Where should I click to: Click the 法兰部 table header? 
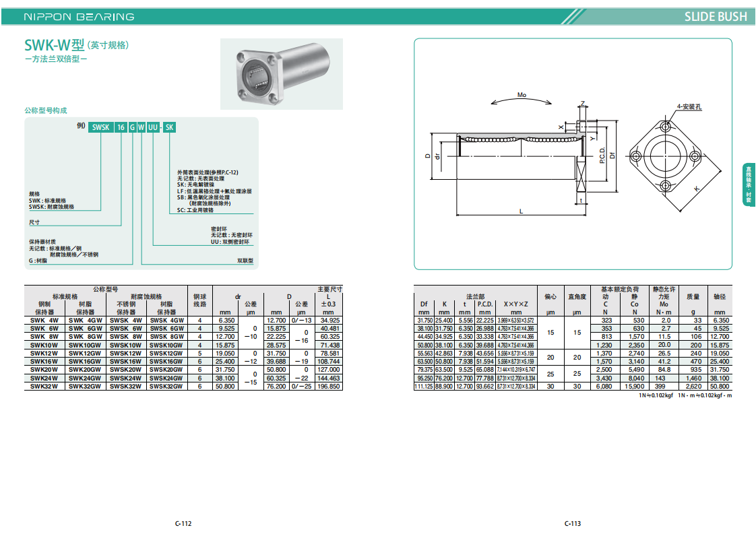click(476, 296)
